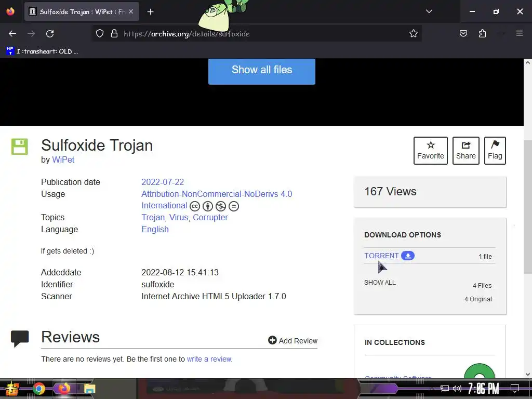Click the CC no-derivatives equals icon
This screenshot has height=399, width=532.
point(234,206)
